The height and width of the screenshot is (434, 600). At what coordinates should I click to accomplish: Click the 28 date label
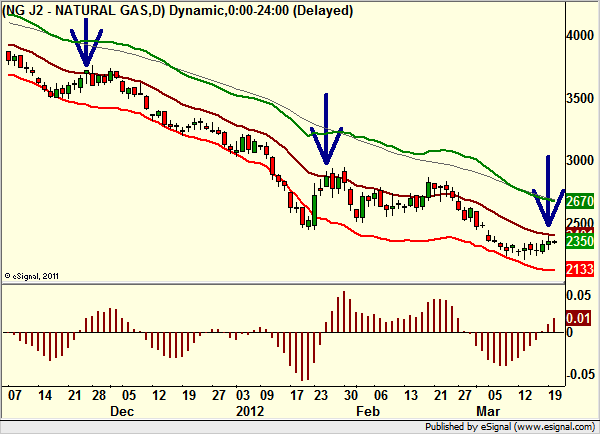pyautogui.click(x=99, y=395)
